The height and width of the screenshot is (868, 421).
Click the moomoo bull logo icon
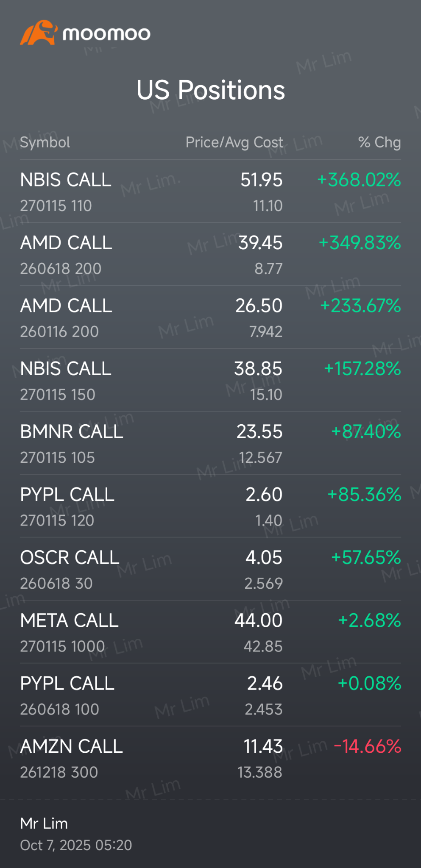point(39,33)
